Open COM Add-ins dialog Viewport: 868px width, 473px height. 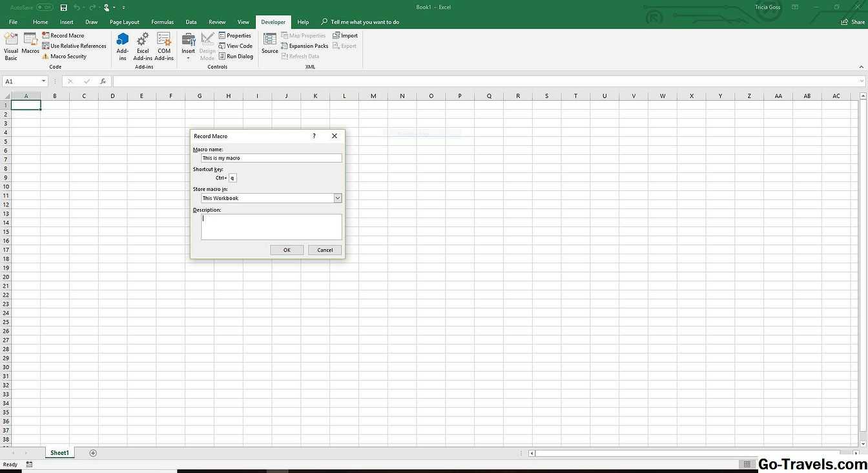point(164,46)
